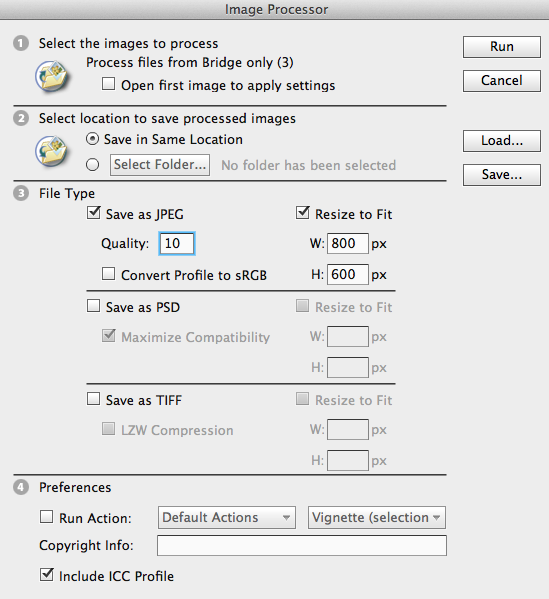Screen dimensions: 549x599
Task: Open the Default Actions dropdown
Action: point(227,518)
